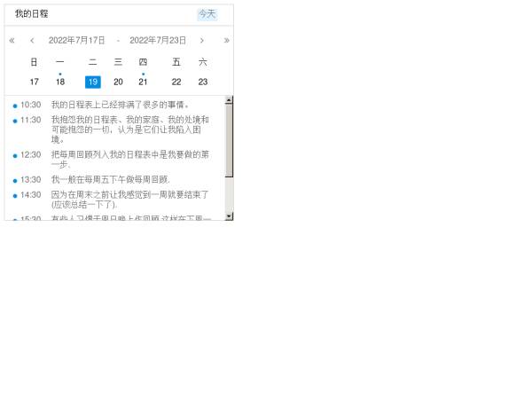The width and height of the screenshot is (532, 416).
Task: Click scrollbar up arrow in schedule list
Action: pos(229,99)
